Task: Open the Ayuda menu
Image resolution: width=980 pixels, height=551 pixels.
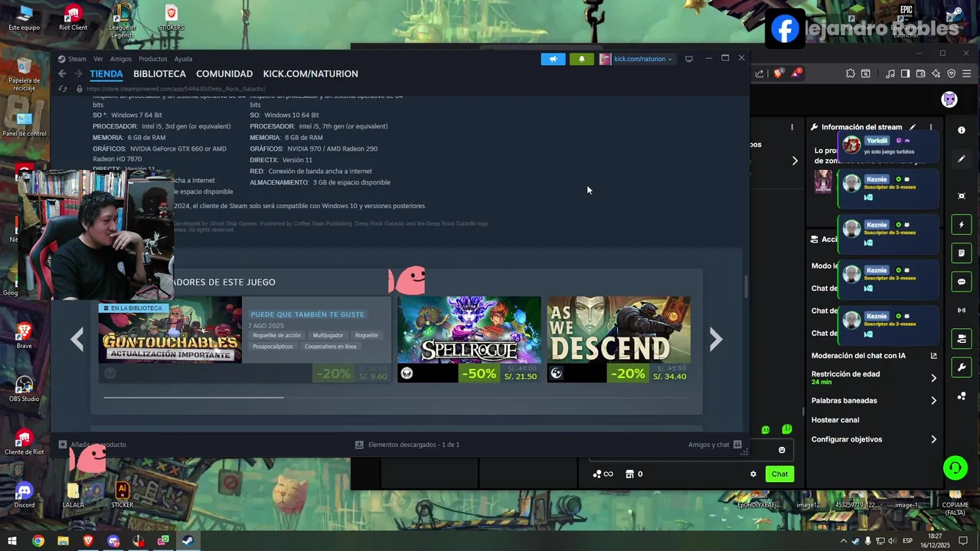Action: point(183,59)
